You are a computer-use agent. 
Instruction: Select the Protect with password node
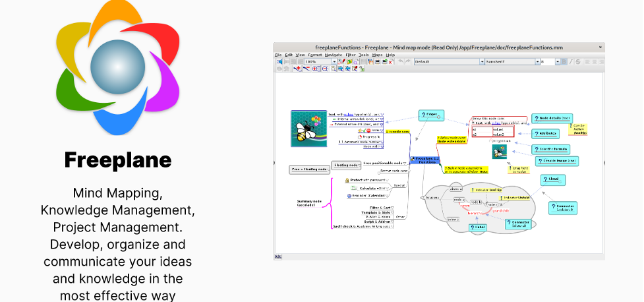coord(366,180)
